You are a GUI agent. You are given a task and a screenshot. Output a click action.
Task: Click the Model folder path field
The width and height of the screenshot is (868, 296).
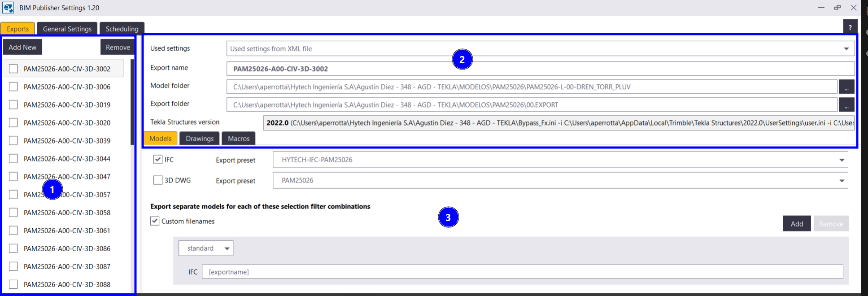pos(532,87)
